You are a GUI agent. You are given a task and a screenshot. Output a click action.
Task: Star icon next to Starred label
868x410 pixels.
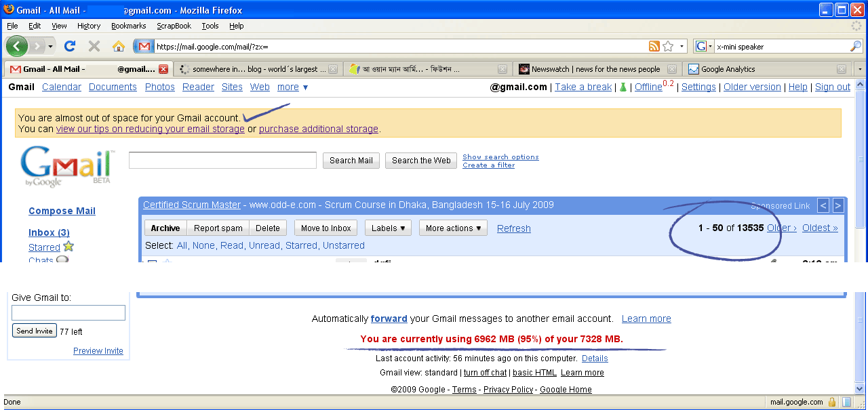[x=68, y=247]
